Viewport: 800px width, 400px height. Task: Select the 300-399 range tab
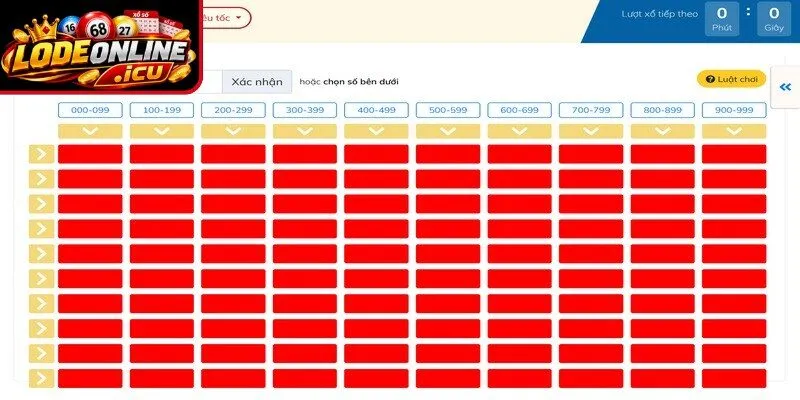point(305,110)
